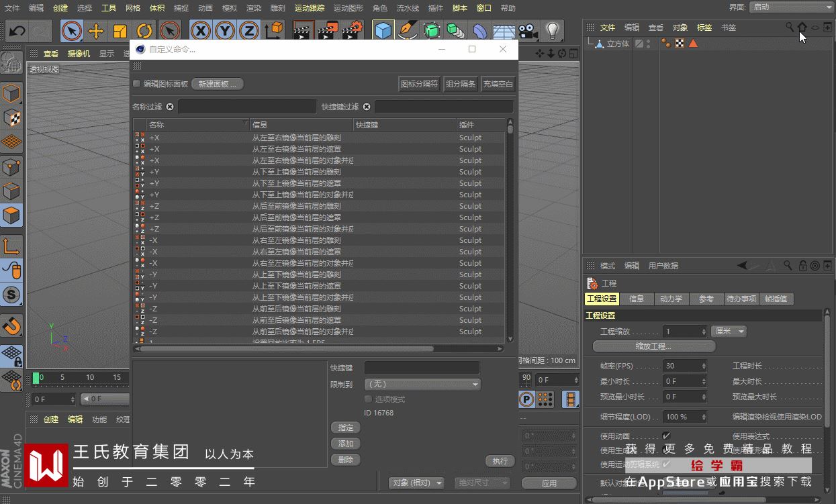The width and height of the screenshot is (836, 504).
Task: Click the lock icon in attributes panel
Action: [802, 266]
